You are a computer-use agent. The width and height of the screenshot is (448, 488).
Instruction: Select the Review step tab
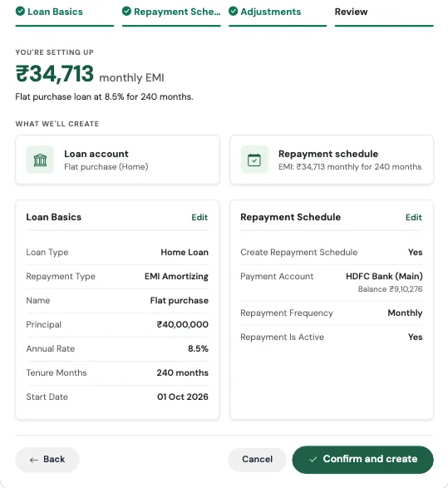384,15
